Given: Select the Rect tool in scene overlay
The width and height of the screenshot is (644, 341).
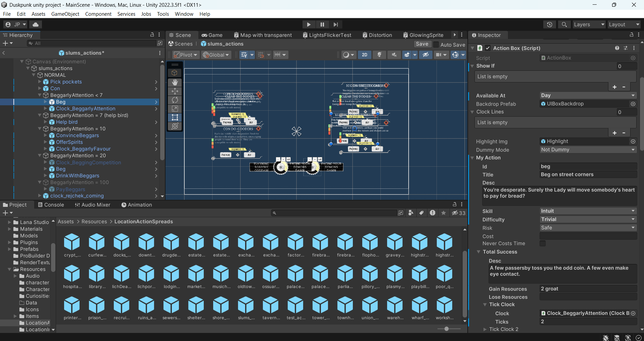Looking at the screenshot, I should pyautogui.click(x=175, y=117).
